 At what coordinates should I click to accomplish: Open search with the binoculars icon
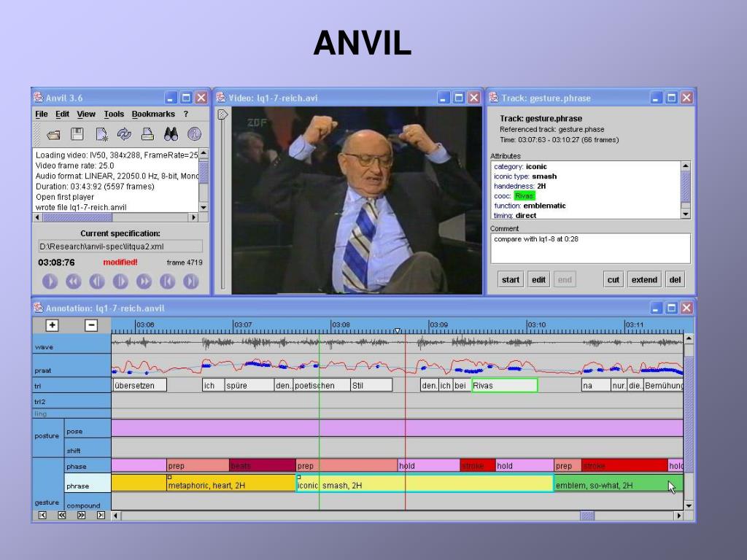171,134
